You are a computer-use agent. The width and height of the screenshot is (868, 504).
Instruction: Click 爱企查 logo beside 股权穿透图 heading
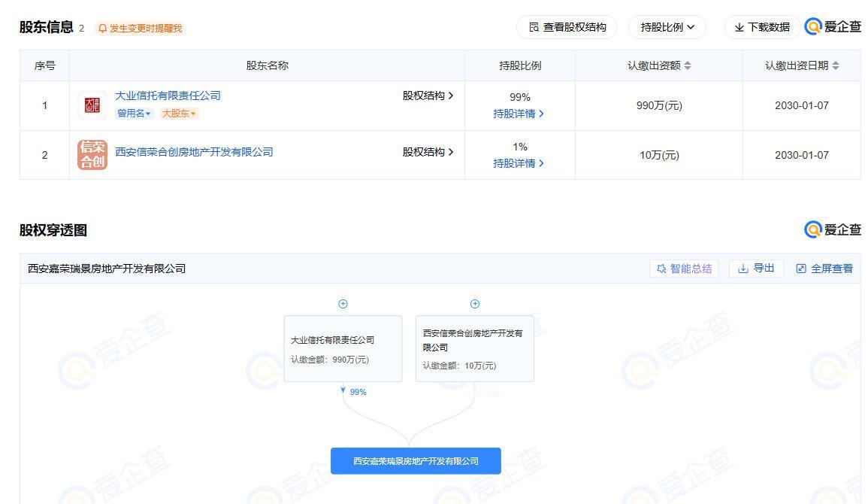tap(833, 229)
